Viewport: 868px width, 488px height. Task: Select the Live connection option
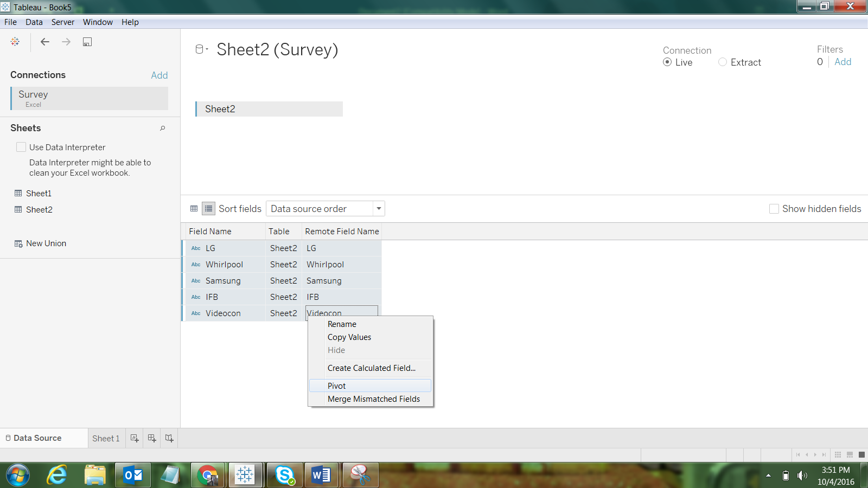667,62
